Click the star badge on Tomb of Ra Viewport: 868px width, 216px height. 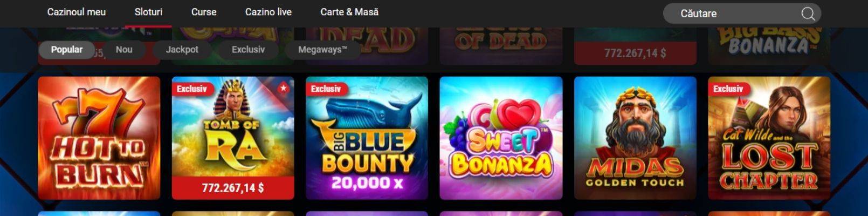point(283,88)
